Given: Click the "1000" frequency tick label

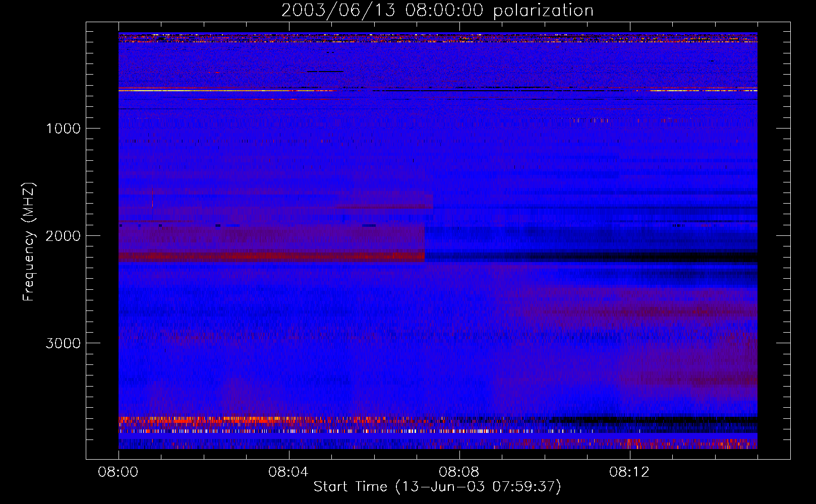Looking at the screenshot, I should 63,129.
